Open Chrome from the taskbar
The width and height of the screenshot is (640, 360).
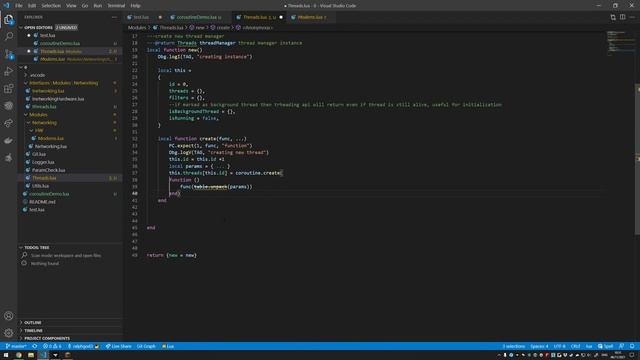tap(18, 355)
